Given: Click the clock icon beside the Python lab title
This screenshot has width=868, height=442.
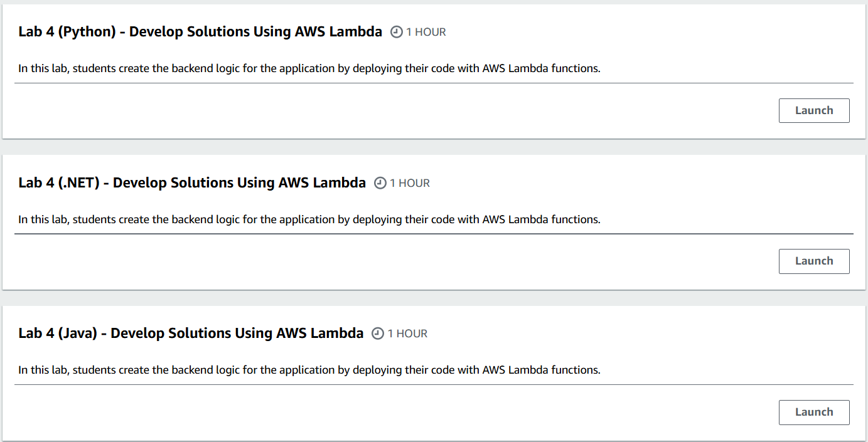Looking at the screenshot, I should pos(397,32).
